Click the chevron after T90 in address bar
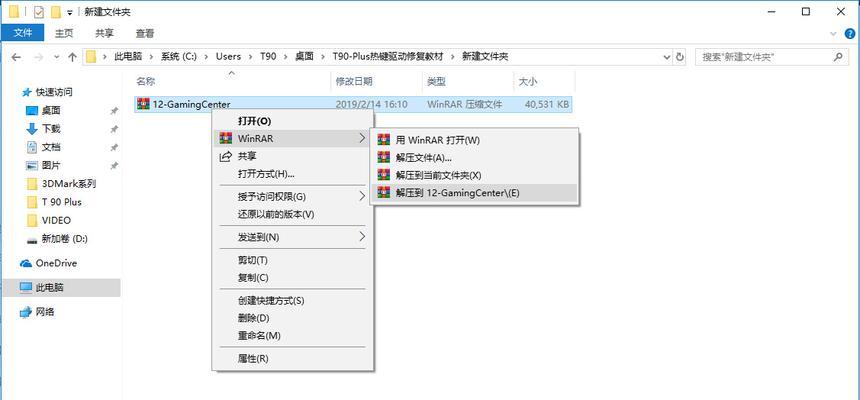This screenshot has width=860, height=400. click(285, 57)
